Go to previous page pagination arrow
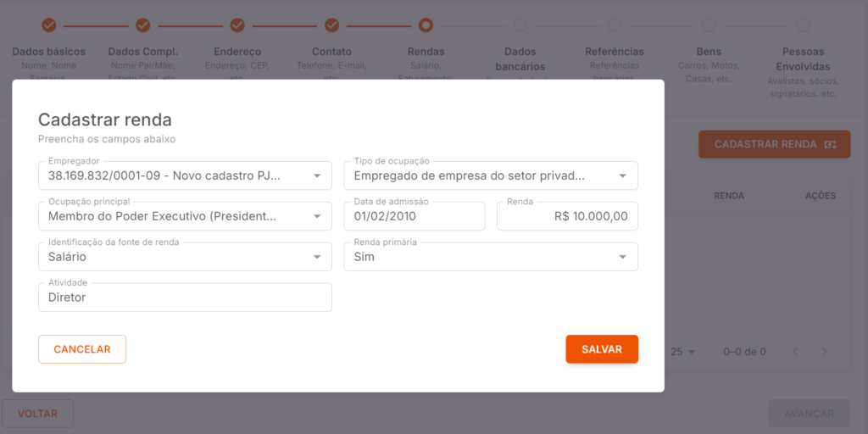The width and height of the screenshot is (868, 434). [x=795, y=352]
